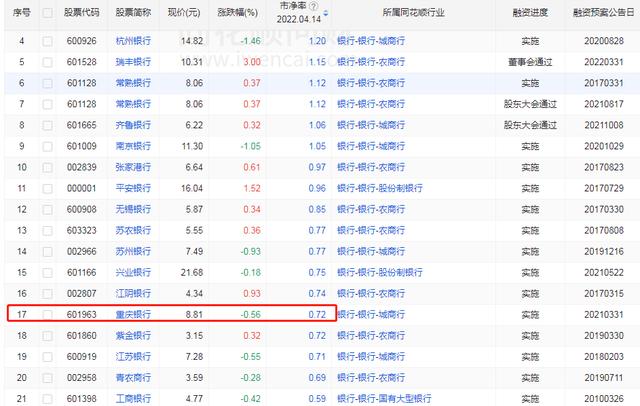Click the 平安银行 stock name
Image resolution: width=640 pixels, height=406 pixels.
[133, 188]
